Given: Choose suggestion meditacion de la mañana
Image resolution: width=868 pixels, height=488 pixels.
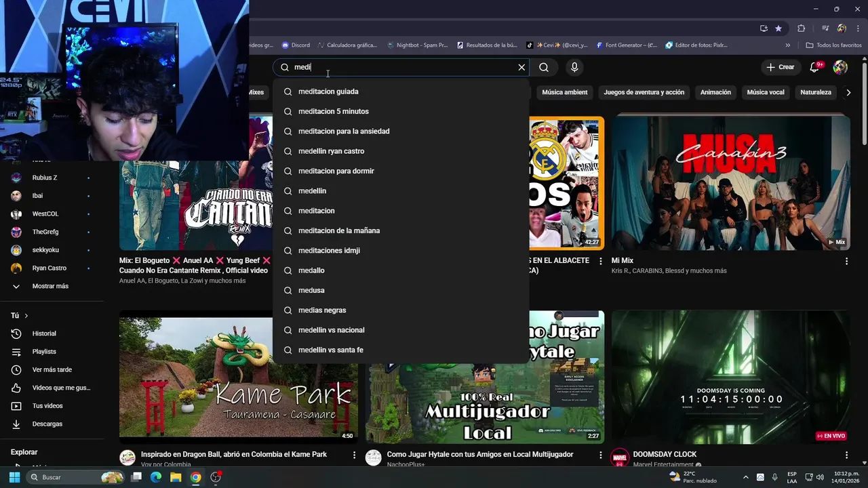Looking at the screenshot, I should (401, 230).
